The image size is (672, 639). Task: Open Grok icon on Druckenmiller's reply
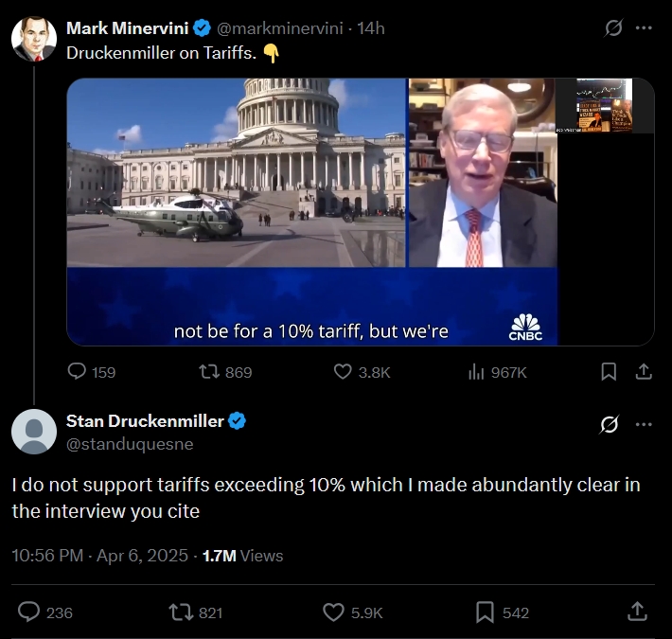tap(610, 423)
